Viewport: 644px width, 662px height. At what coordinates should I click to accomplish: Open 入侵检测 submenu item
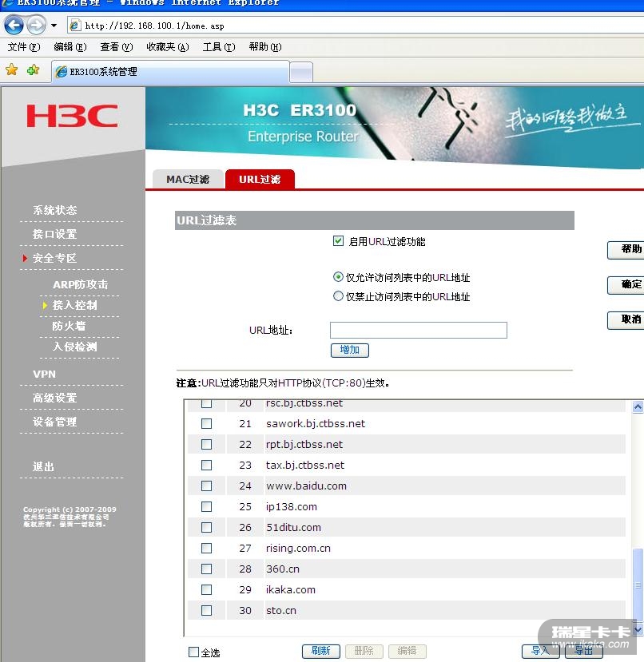pyautogui.click(x=74, y=347)
